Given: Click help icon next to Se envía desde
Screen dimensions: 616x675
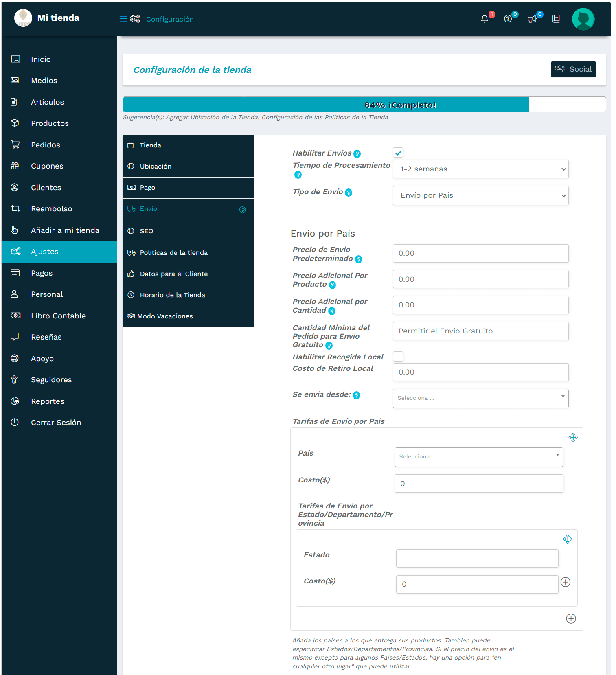Looking at the screenshot, I should click(x=357, y=395).
